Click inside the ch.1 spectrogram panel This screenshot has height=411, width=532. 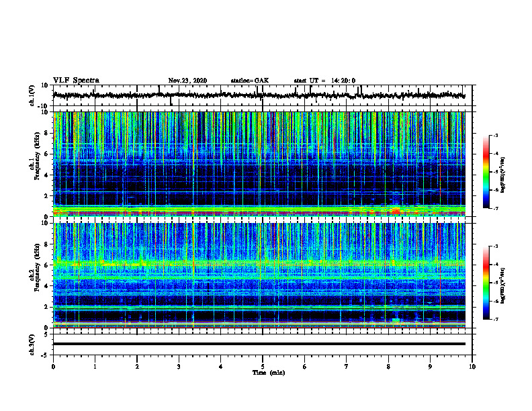[x=259, y=164]
